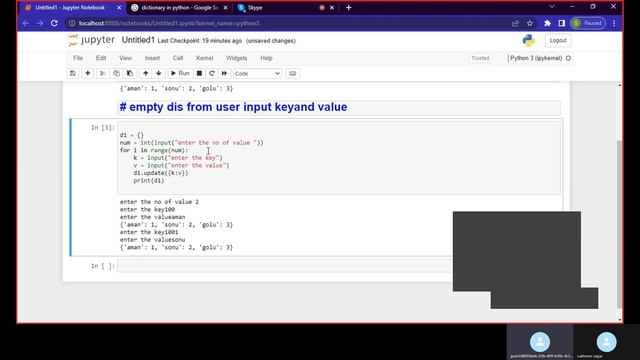Click the page vertical scrollbar thumb
This screenshot has height=360, width=640.
619,224
